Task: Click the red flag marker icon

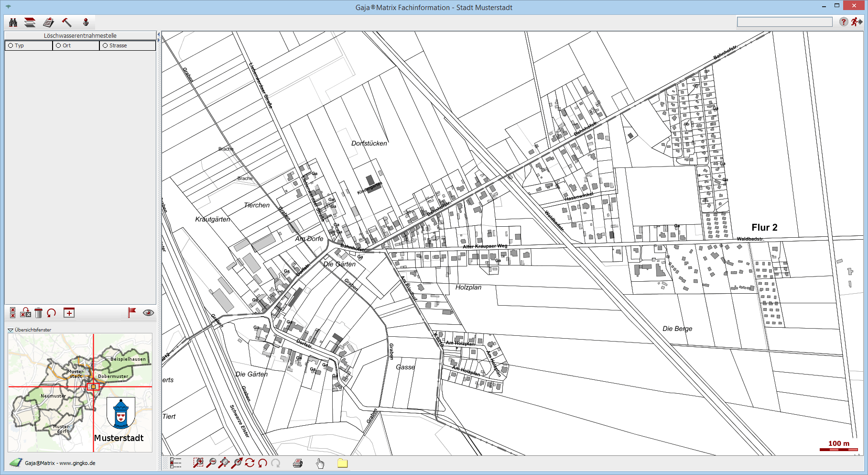Action: (132, 312)
